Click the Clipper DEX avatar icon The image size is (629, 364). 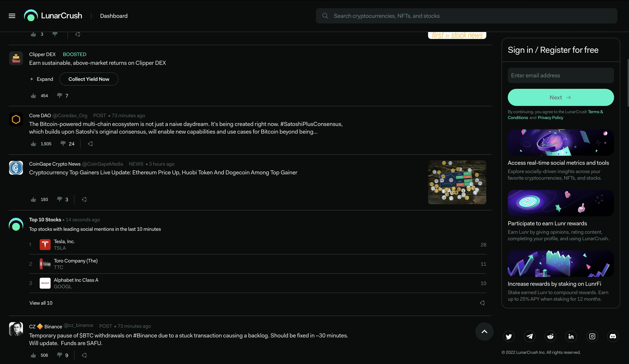16,58
